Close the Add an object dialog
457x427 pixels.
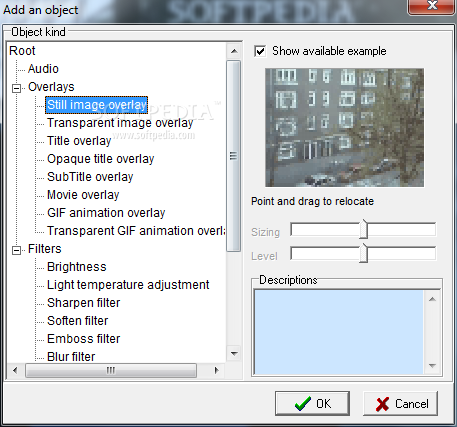(432, 6)
